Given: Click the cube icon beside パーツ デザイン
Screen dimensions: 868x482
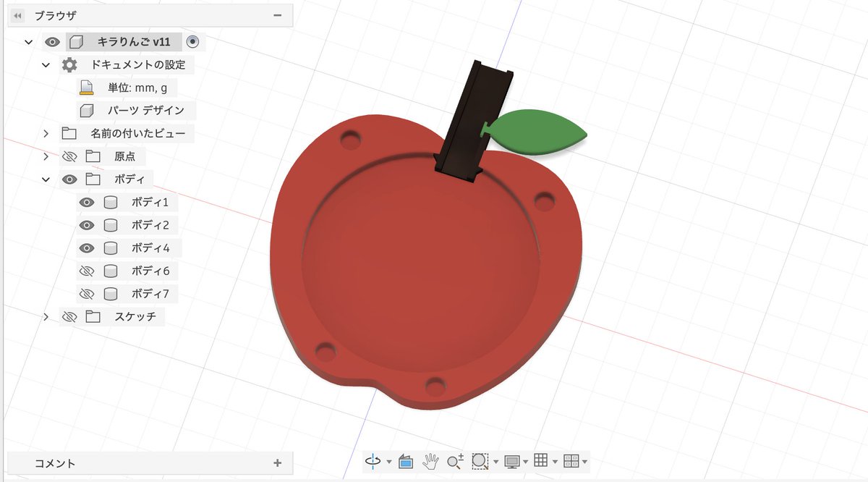Looking at the screenshot, I should [x=87, y=111].
